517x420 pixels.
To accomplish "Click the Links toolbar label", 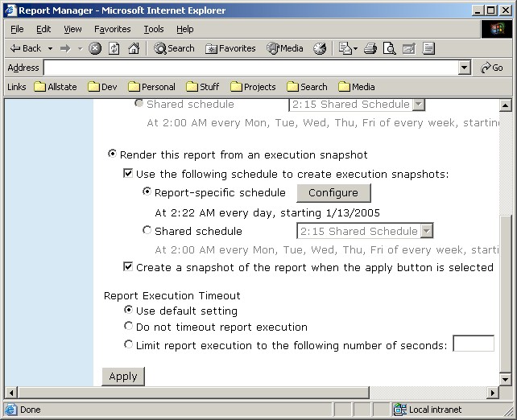I will (x=16, y=87).
